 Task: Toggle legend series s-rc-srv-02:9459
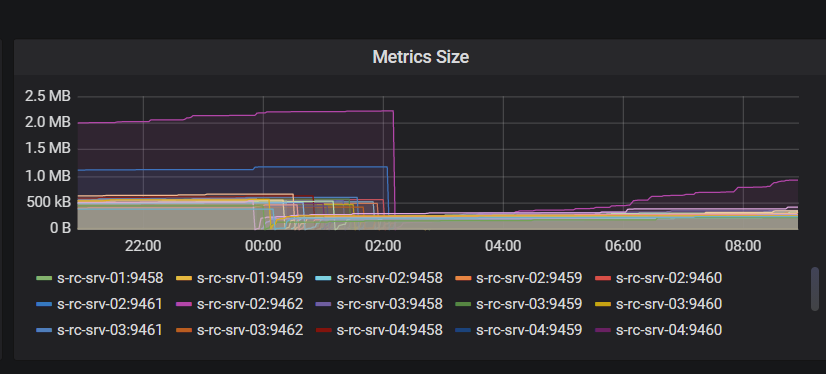click(529, 278)
